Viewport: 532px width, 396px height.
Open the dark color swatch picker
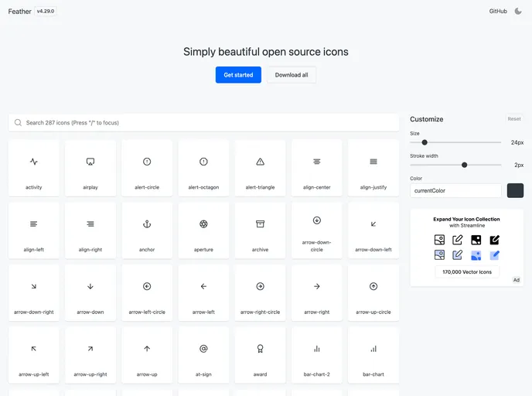pyautogui.click(x=514, y=190)
